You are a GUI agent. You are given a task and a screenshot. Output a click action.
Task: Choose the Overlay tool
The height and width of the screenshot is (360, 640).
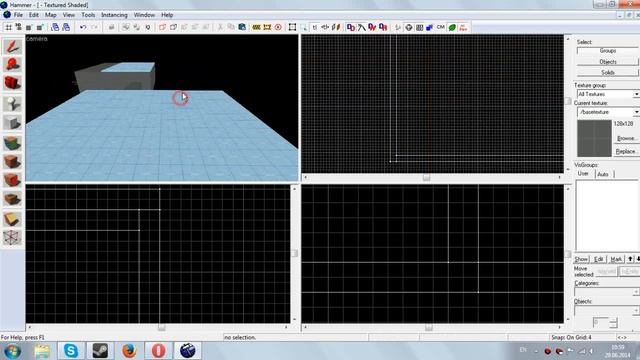(x=12, y=199)
